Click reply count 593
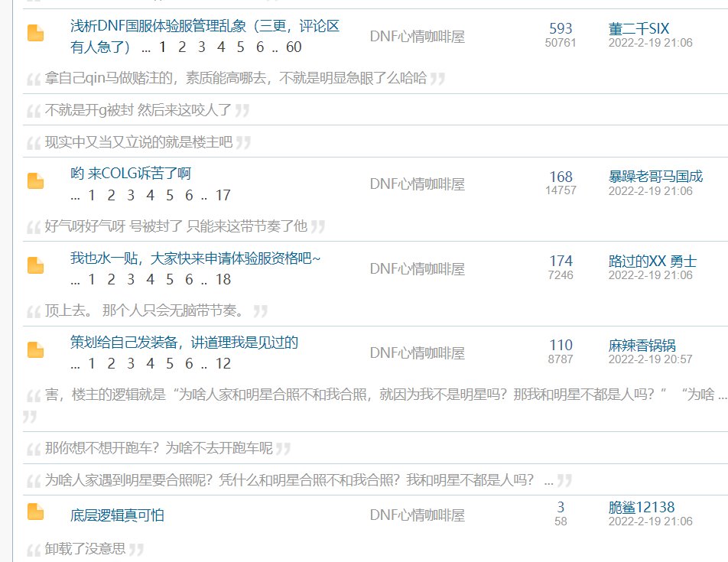 [561, 29]
